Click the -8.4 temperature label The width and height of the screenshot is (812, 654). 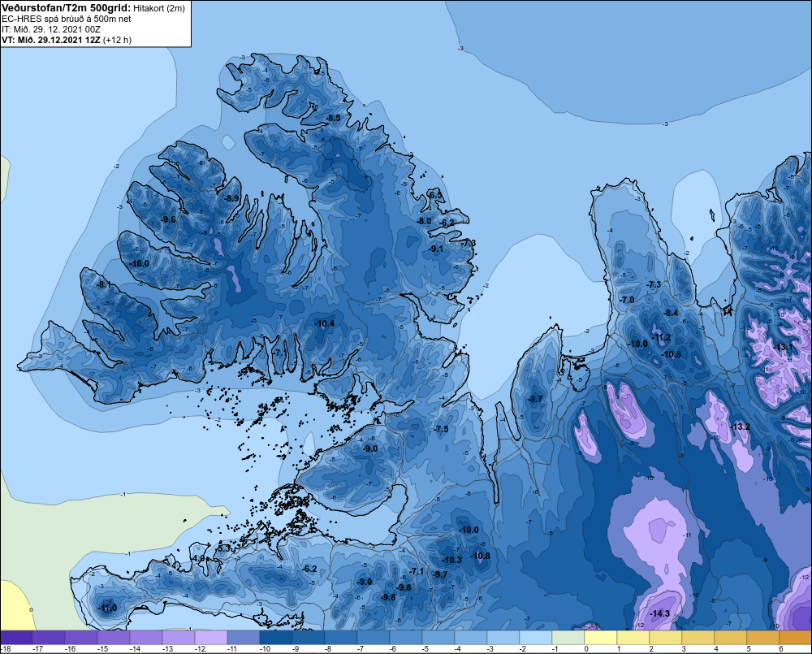[x=671, y=313]
